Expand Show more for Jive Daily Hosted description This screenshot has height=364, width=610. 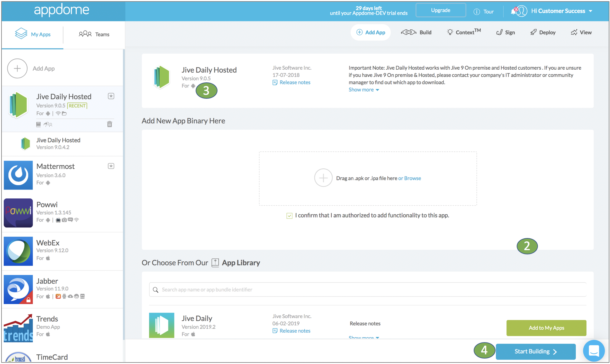(x=364, y=90)
